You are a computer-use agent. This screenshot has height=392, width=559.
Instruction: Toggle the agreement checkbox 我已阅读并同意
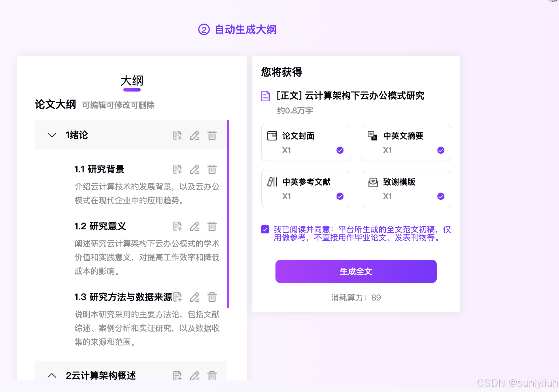click(x=265, y=229)
